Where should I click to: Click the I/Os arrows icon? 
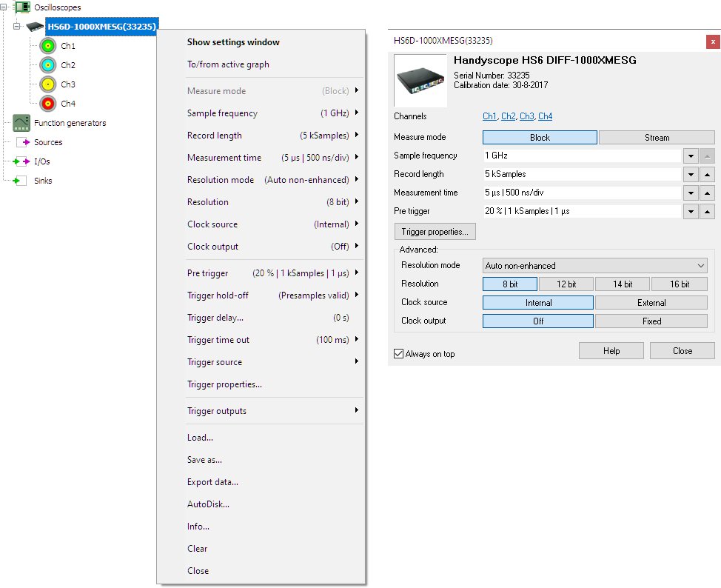point(21,161)
